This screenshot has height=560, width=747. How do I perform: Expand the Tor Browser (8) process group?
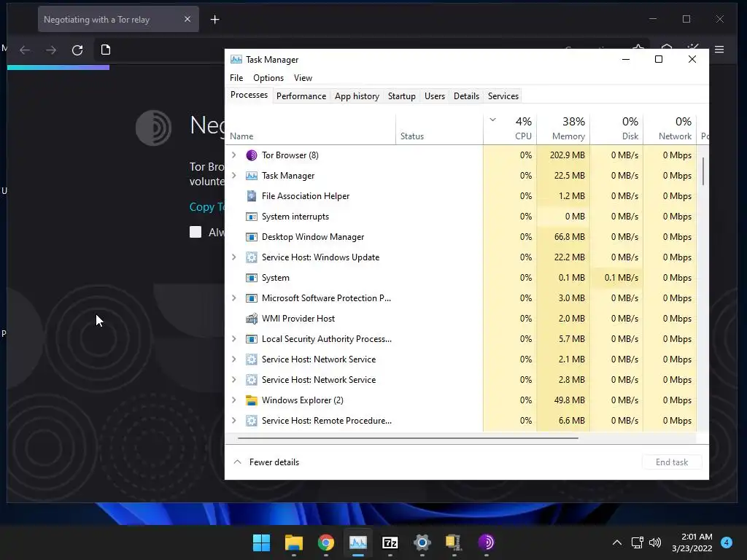click(x=234, y=155)
